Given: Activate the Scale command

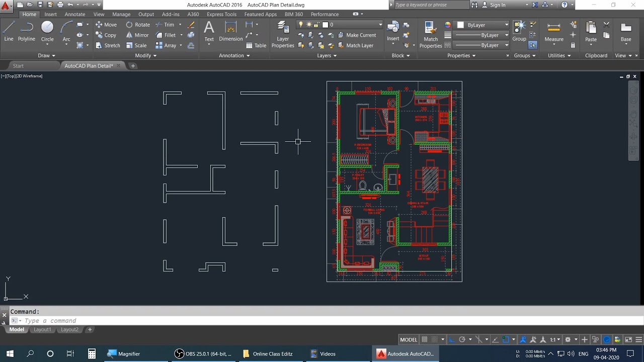Looking at the screenshot, I should coord(136,45).
